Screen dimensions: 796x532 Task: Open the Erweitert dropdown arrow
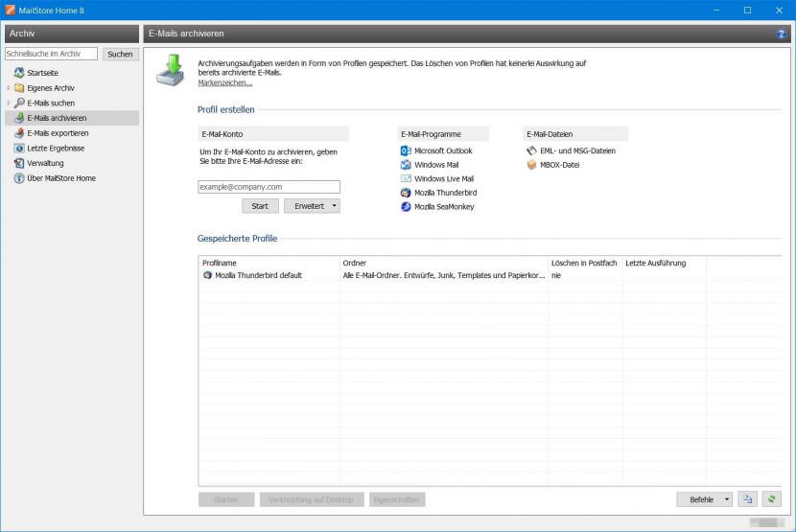(334, 205)
